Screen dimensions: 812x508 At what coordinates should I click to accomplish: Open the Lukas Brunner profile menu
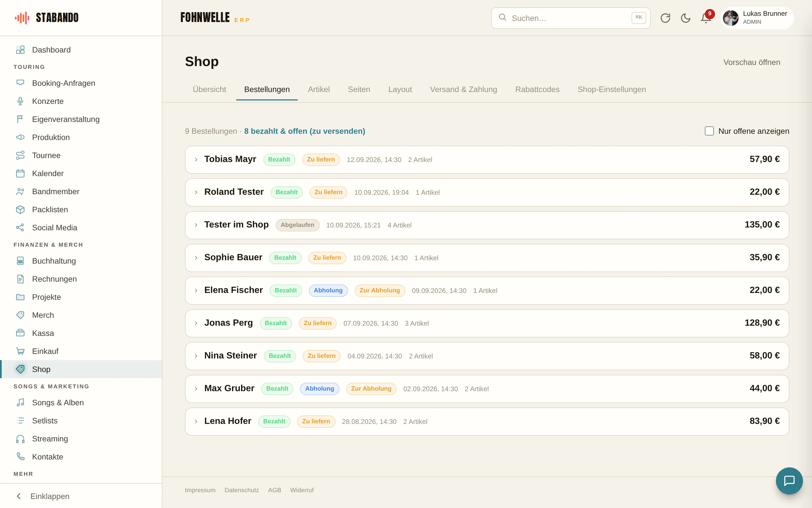pos(757,18)
